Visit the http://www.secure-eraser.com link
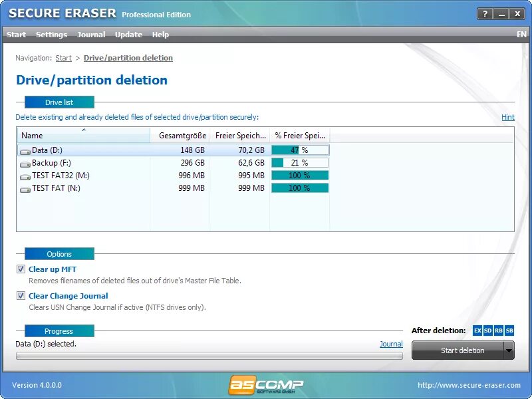This screenshot has width=532, height=399. coord(469,385)
